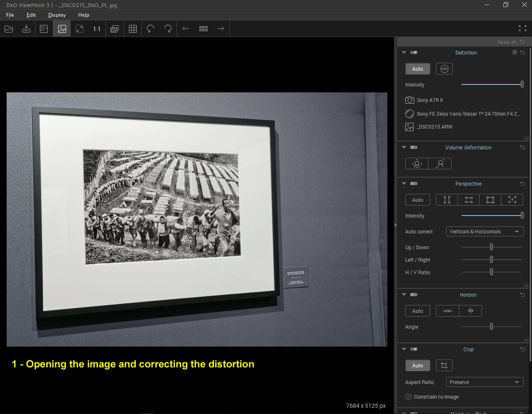Open the Aspect Ratio Preserve dropdown
The width and height of the screenshot is (532, 414).
pos(484,382)
